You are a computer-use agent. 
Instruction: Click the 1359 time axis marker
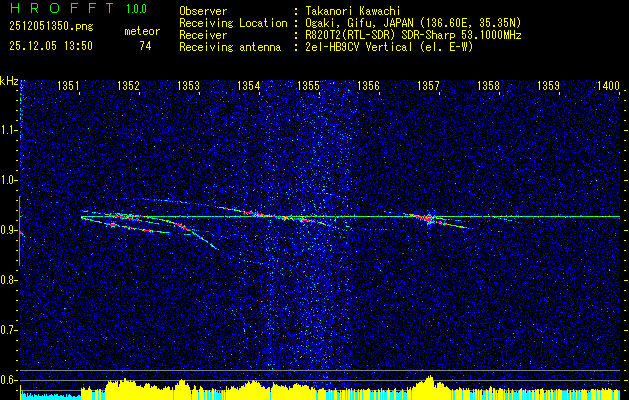click(x=548, y=86)
